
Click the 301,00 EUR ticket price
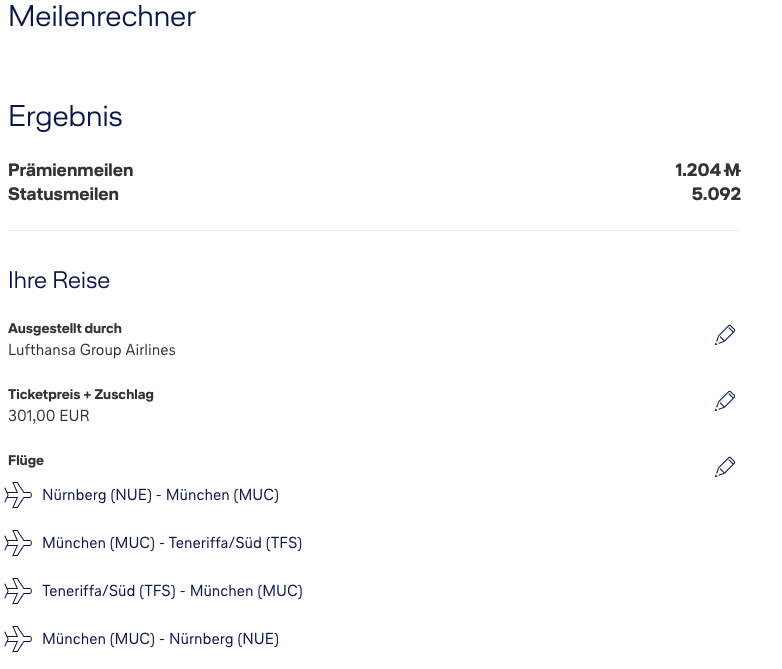49,416
